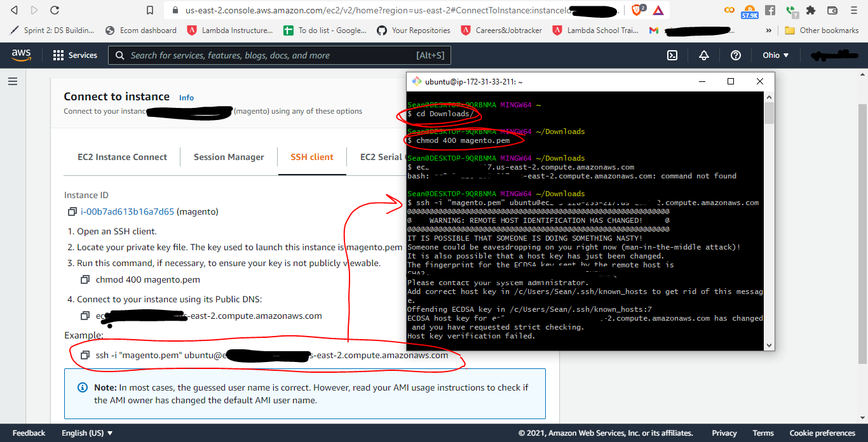
Task: Focus the AWS services search box
Action: click(280, 55)
